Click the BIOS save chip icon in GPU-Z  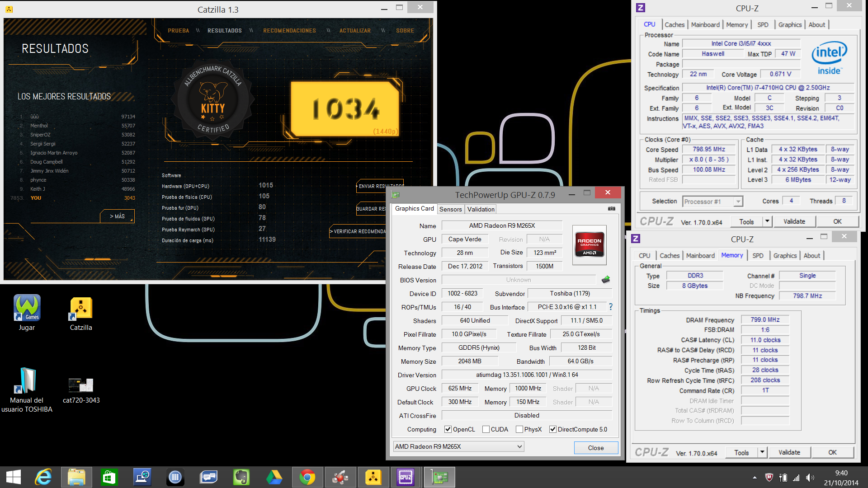click(x=606, y=280)
